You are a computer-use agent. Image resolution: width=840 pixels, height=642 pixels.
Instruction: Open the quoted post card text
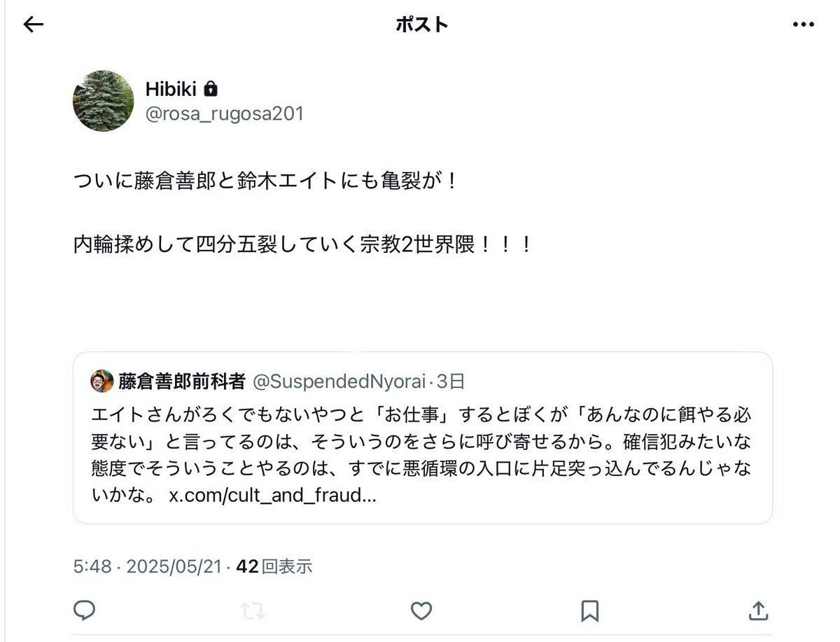(x=421, y=452)
